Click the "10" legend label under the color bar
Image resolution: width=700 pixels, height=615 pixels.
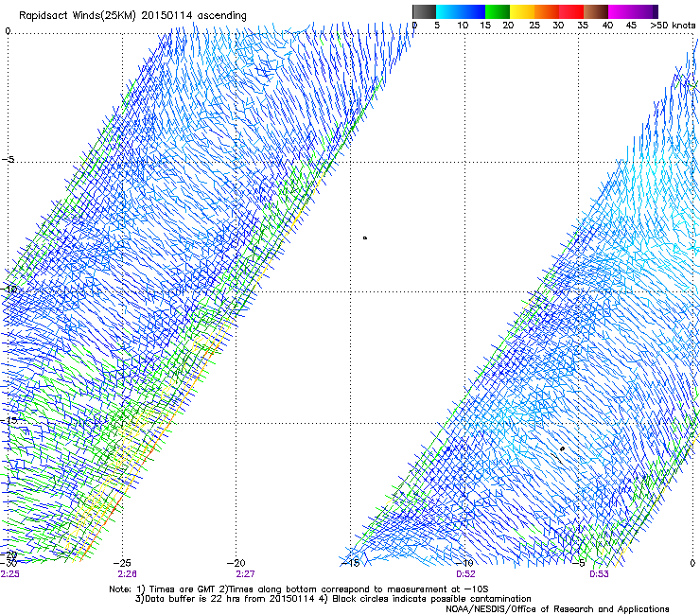click(463, 26)
